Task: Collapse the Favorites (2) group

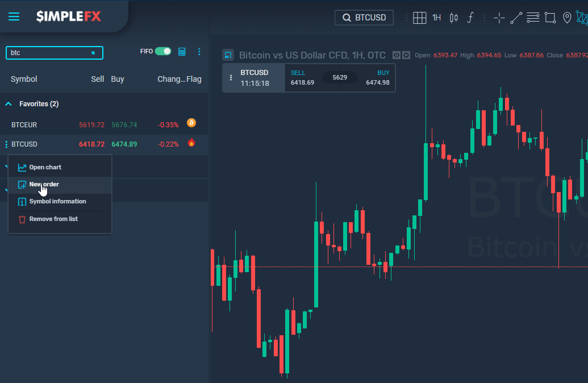Action: point(9,104)
